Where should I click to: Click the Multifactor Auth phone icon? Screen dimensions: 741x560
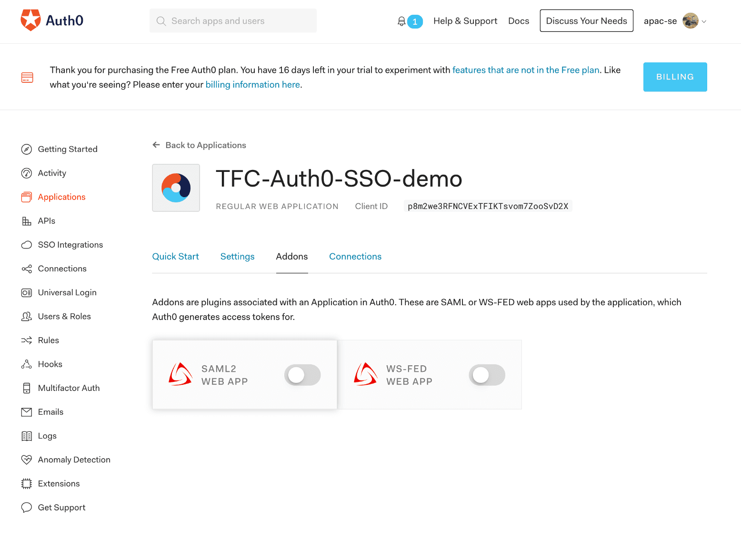[27, 388]
